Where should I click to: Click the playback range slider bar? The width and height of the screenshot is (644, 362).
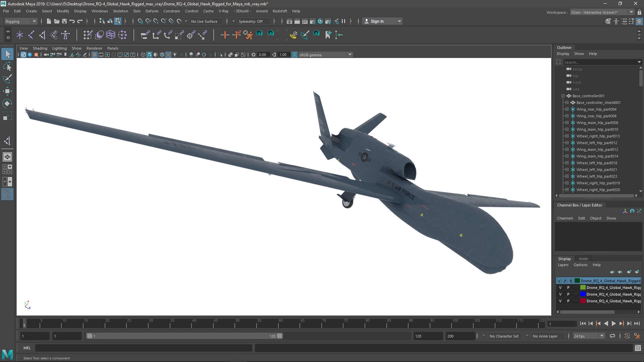click(184, 336)
